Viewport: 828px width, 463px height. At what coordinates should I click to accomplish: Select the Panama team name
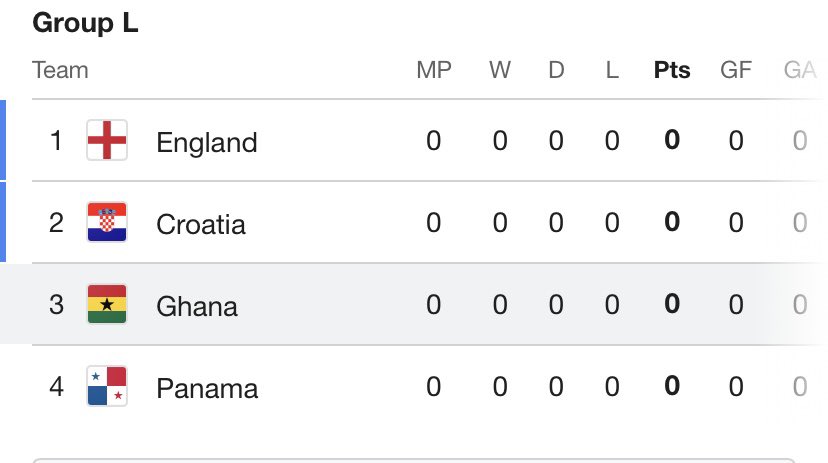(207, 387)
